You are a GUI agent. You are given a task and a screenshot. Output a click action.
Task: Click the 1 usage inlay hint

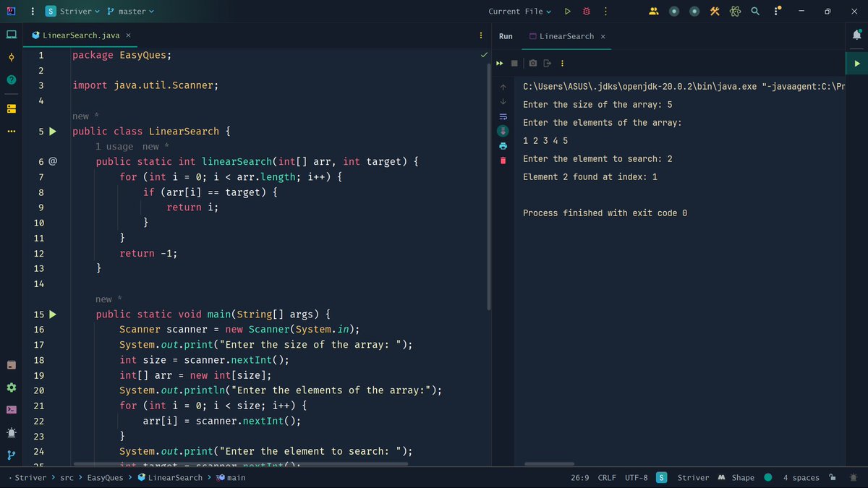click(x=114, y=146)
